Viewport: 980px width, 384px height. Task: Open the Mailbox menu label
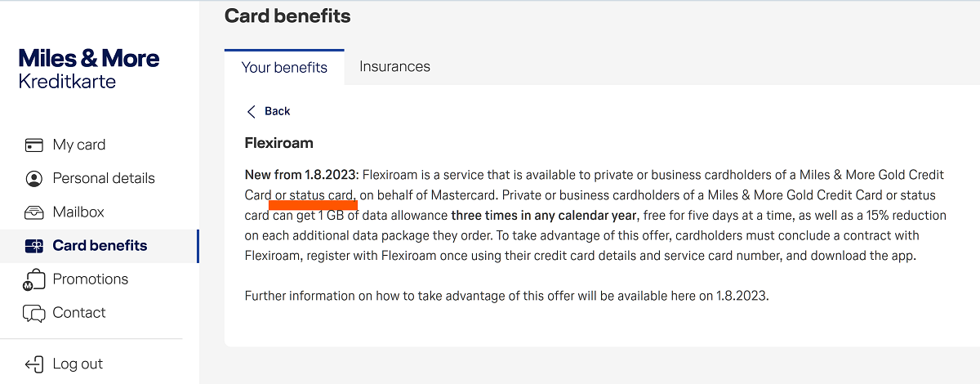click(x=78, y=212)
